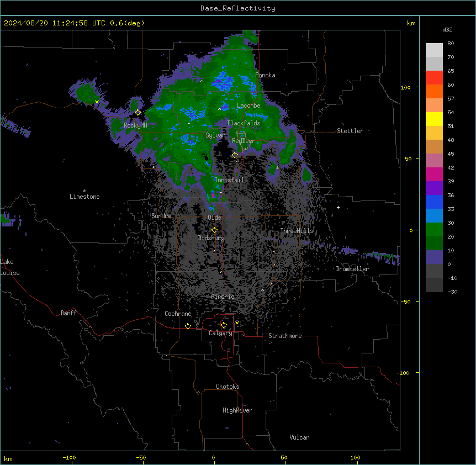Click the Sundre town label

tap(161, 216)
